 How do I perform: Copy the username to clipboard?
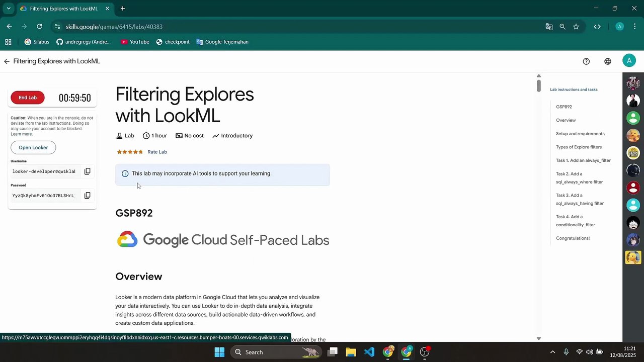(x=87, y=171)
